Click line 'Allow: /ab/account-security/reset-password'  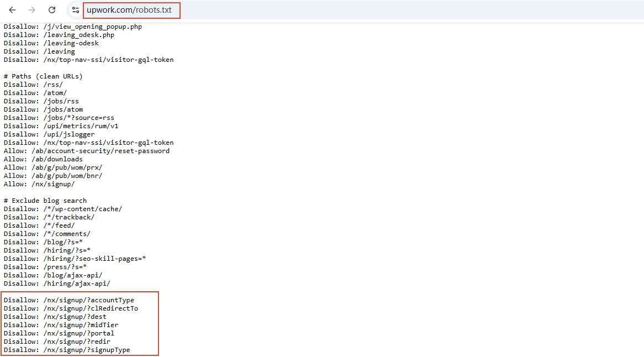click(87, 151)
